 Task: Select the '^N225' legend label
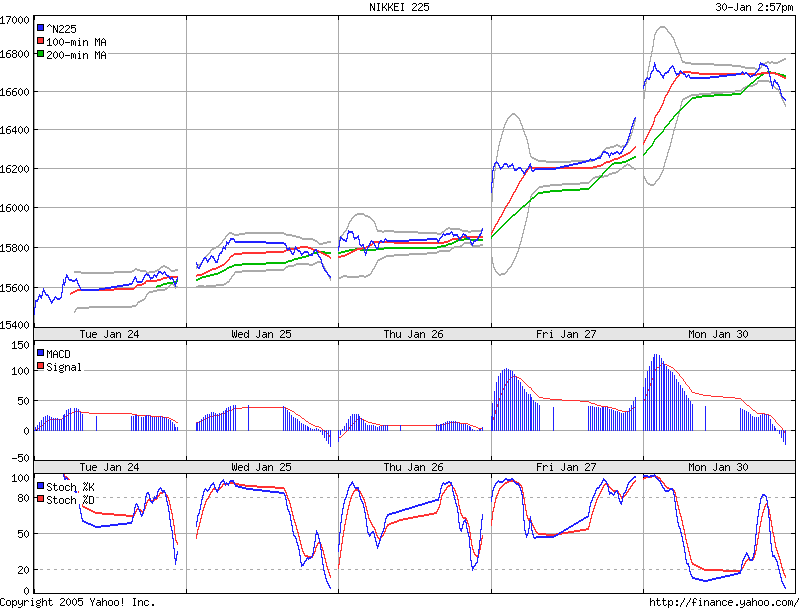click(61, 29)
